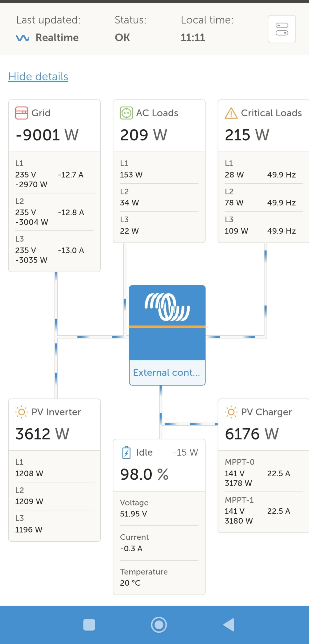Click the PV Charger sun icon

coord(231,412)
